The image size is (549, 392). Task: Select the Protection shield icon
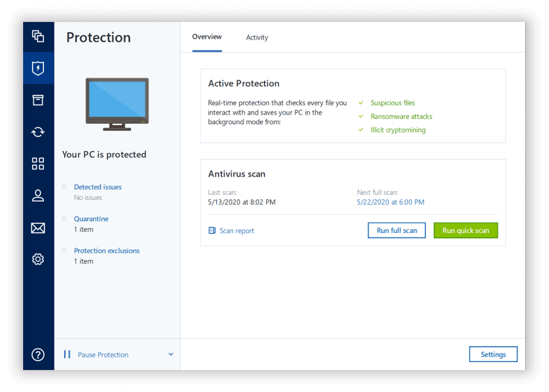coord(38,68)
